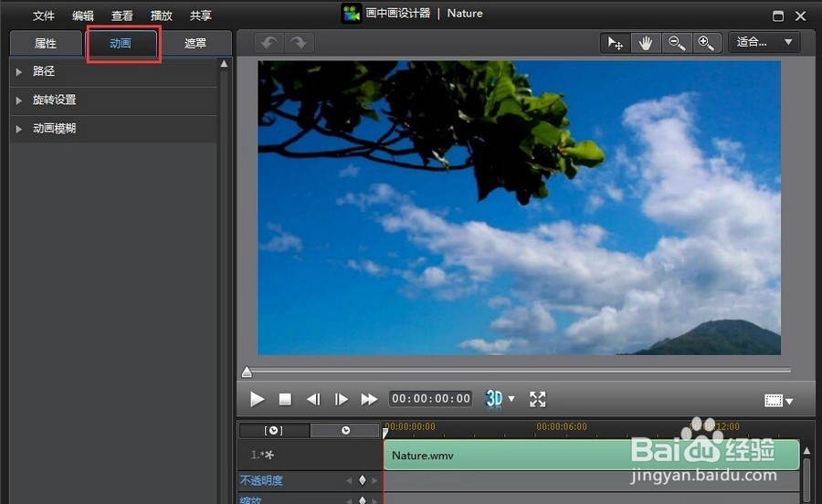Play the Nature preview
The width and height of the screenshot is (822, 504).
tap(257, 399)
